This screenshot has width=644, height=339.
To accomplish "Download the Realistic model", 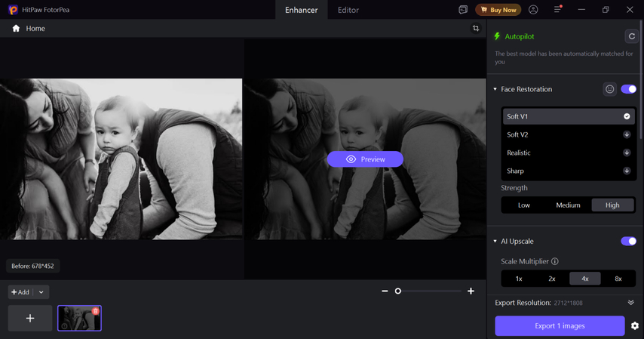I will click(627, 153).
